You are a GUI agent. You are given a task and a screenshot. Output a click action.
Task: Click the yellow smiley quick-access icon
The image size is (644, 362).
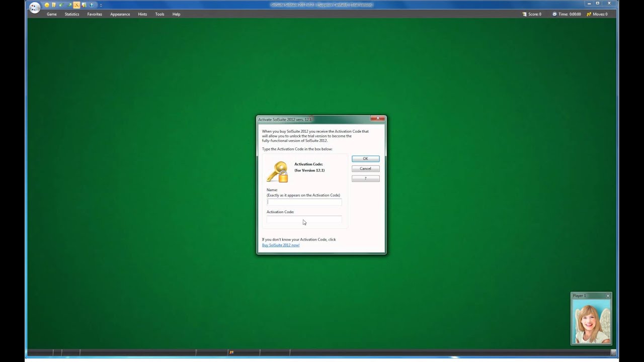(x=47, y=5)
